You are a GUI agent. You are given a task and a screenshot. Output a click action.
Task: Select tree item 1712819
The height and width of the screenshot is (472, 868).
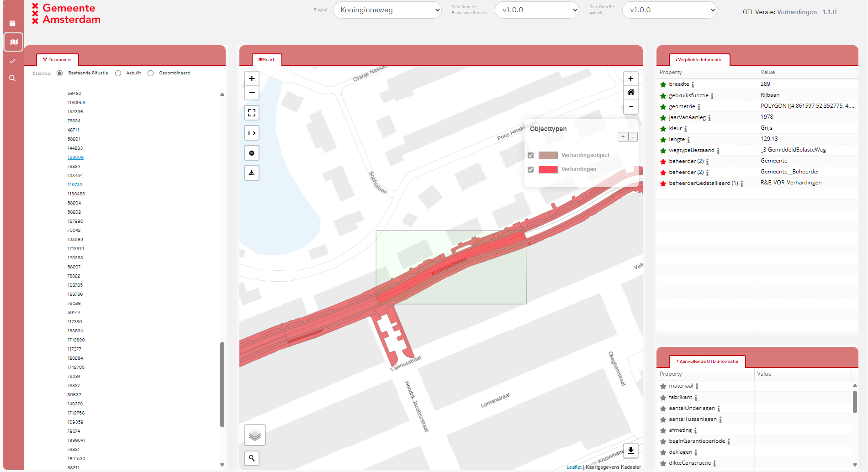pyautogui.click(x=76, y=249)
